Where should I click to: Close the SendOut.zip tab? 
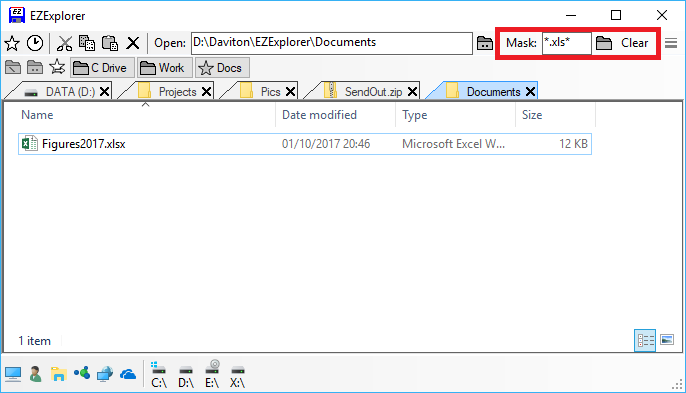tap(412, 91)
